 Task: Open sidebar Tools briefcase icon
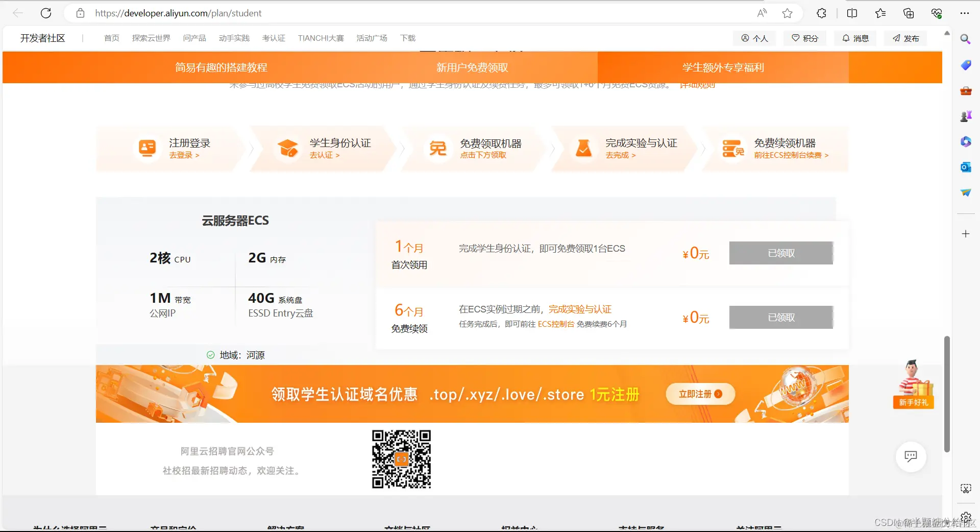[x=965, y=91]
